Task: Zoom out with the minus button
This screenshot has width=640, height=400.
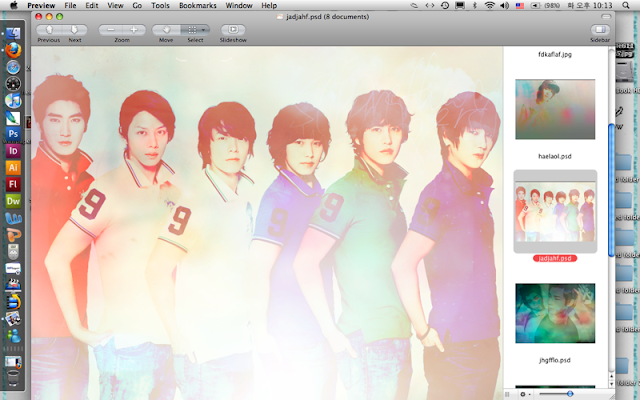Action: point(110,30)
